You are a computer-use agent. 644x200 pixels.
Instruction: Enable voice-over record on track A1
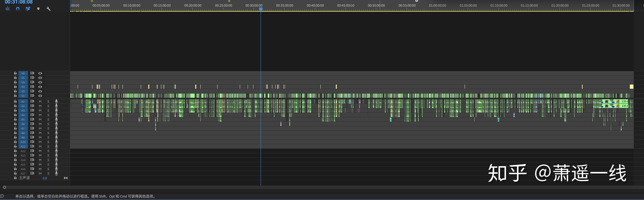[56, 102]
